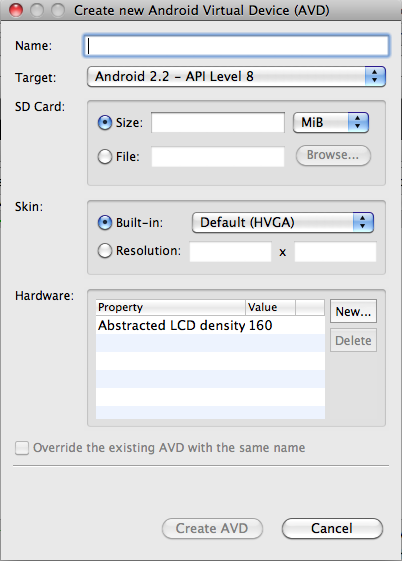
Task: Cancel the AVD creation dialog
Action: pos(332,528)
